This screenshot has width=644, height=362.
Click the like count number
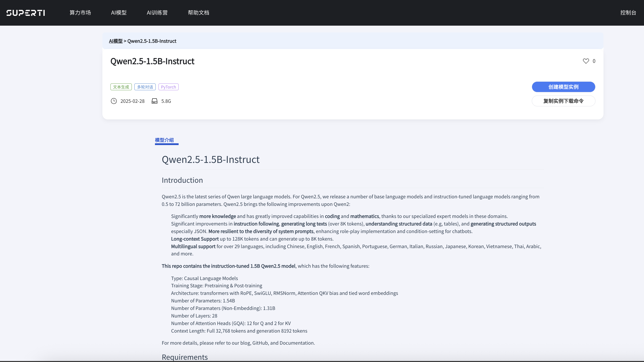point(594,61)
